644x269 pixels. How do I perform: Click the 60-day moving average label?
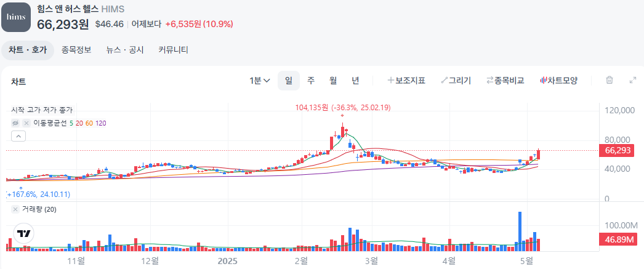[89, 122]
